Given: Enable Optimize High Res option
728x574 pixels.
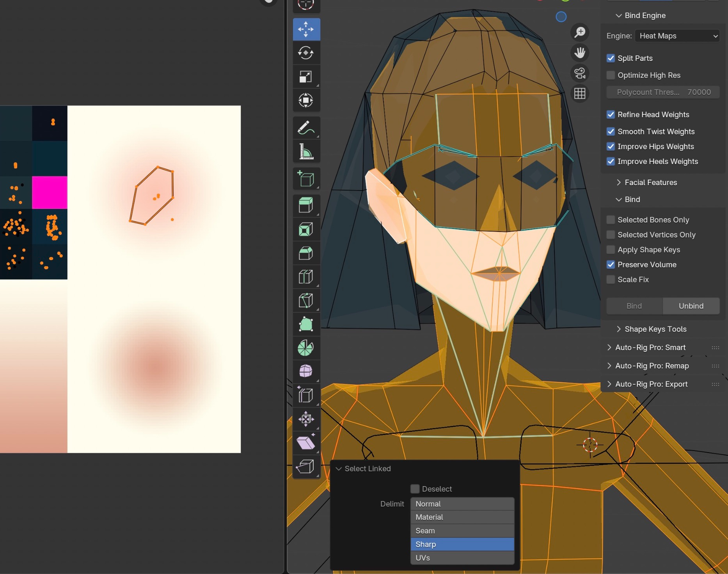Looking at the screenshot, I should 611,75.
